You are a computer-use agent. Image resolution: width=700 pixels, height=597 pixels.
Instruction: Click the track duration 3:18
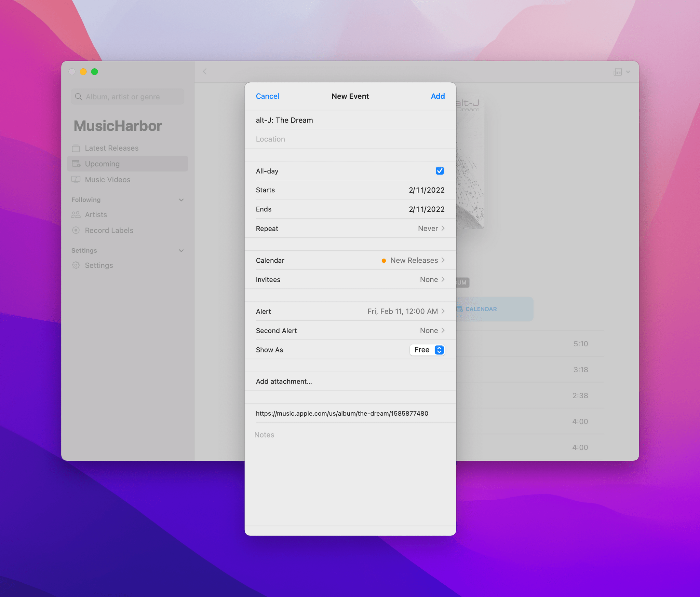pyautogui.click(x=580, y=370)
